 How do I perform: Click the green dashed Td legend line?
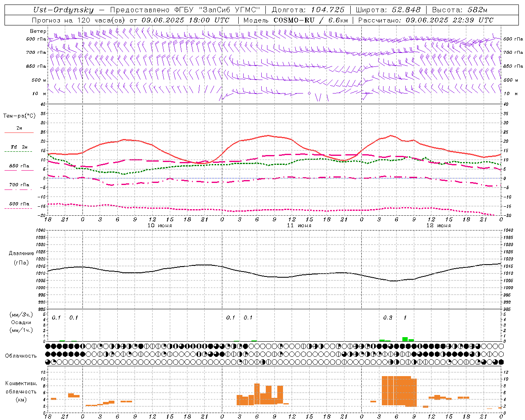(18, 152)
